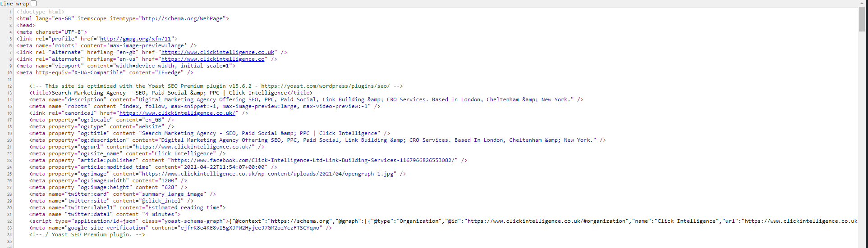Click the og:type website line
The width and height of the screenshot is (868, 248).
pos(101,126)
